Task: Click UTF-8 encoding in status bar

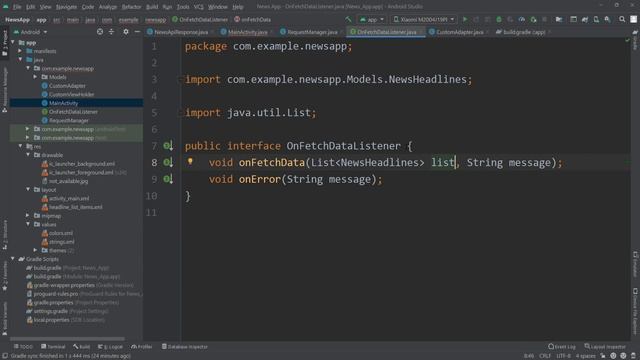Action: (563, 356)
